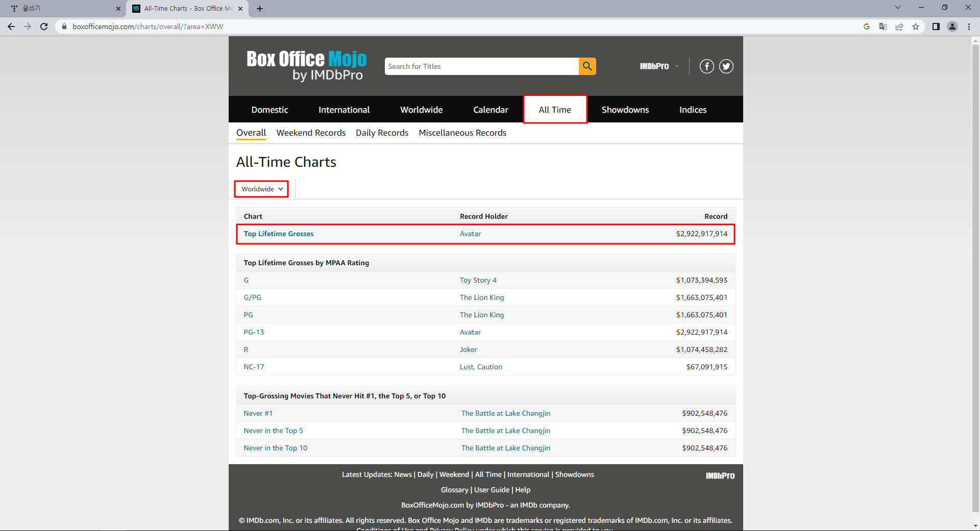Click footer Help link
The height and width of the screenshot is (531, 980).
point(523,490)
